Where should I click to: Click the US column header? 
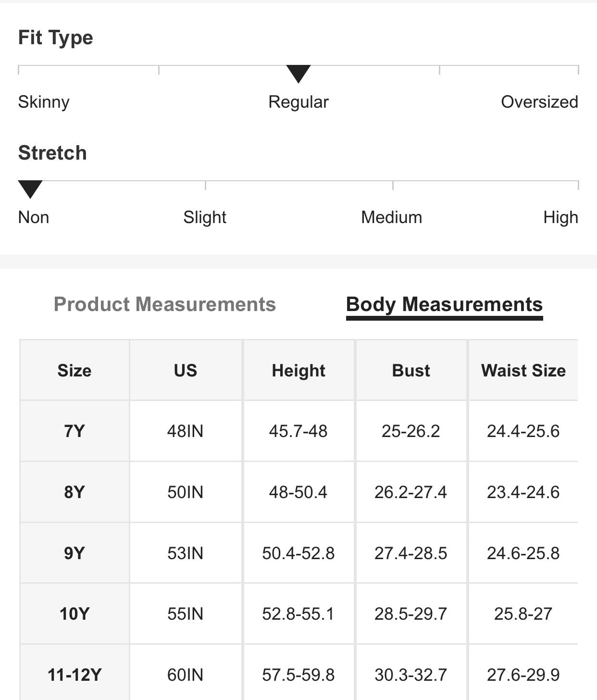coord(186,371)
